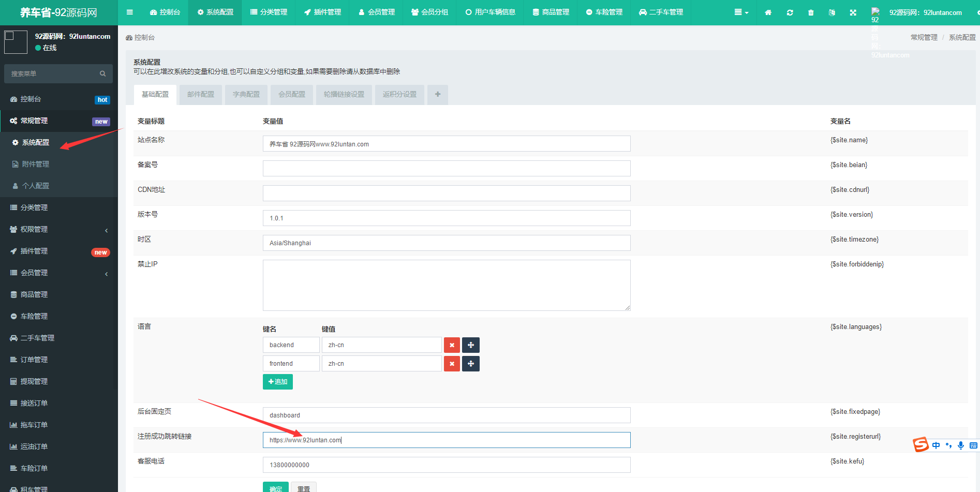The width and height of the screenshot is (980, 492).
Task: Switch to 返积分设置 tab
Action: click(399, 95)
